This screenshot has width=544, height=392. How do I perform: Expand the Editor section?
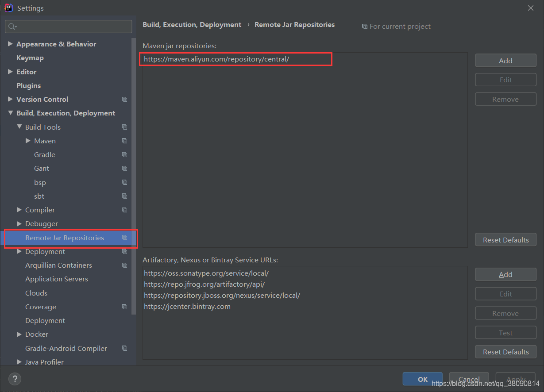coord(10,72)
